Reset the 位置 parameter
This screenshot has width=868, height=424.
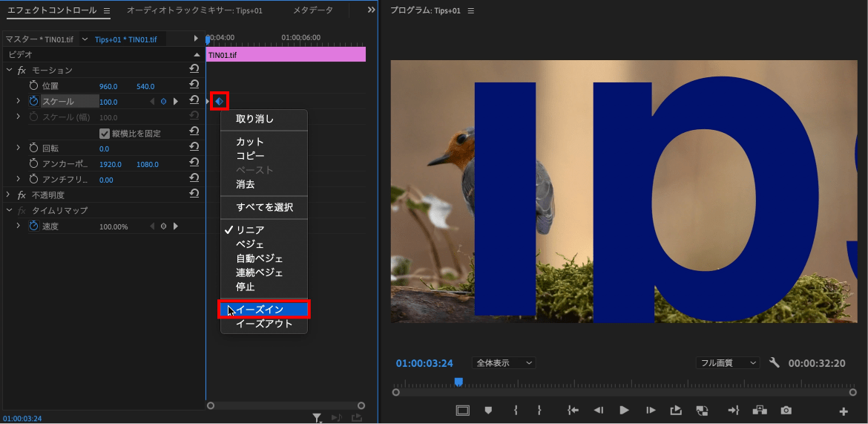click(x=194, y=85)
